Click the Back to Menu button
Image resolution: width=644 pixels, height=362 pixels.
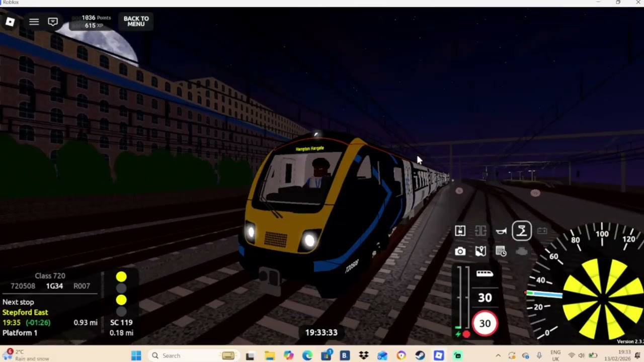tap(136, 21)
